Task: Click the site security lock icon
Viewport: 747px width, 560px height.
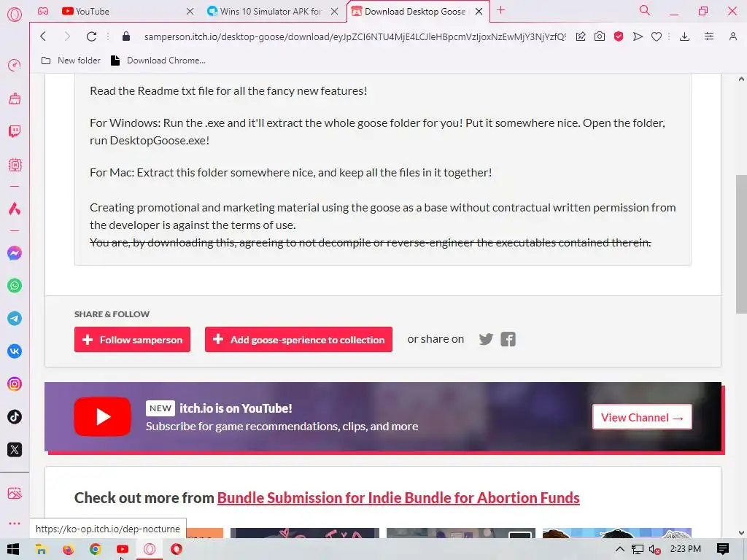Action: tap(126, 36)
